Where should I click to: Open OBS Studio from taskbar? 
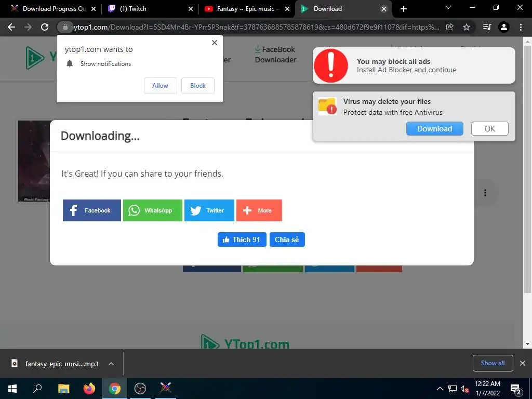(x=140, y=389)
